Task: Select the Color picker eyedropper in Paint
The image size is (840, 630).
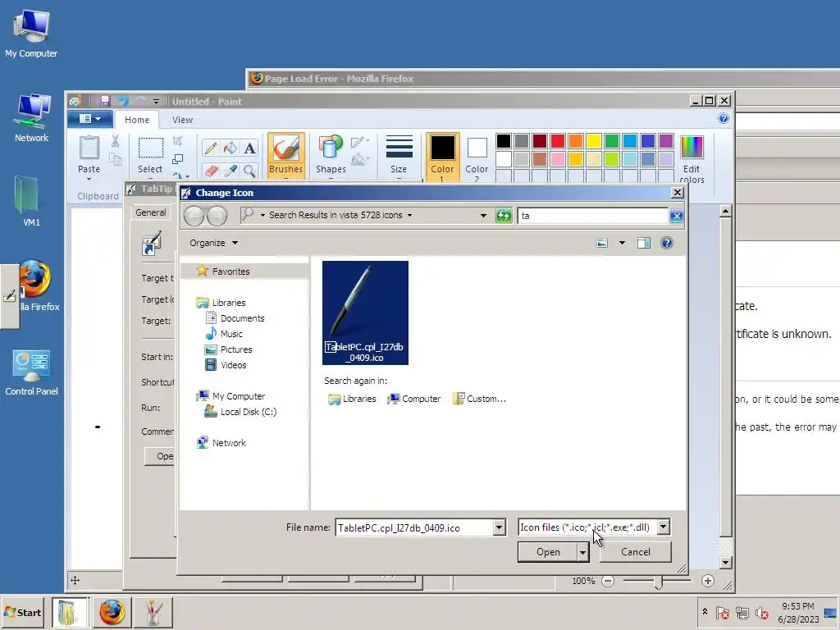Action: click(x=231, y=171)
